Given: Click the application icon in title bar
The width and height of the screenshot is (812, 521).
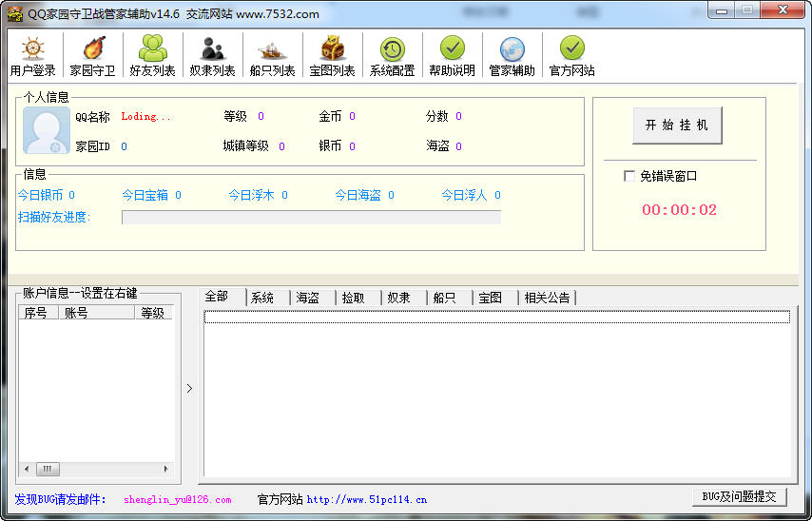Looking at the screenshot, I should coord(15,14).
